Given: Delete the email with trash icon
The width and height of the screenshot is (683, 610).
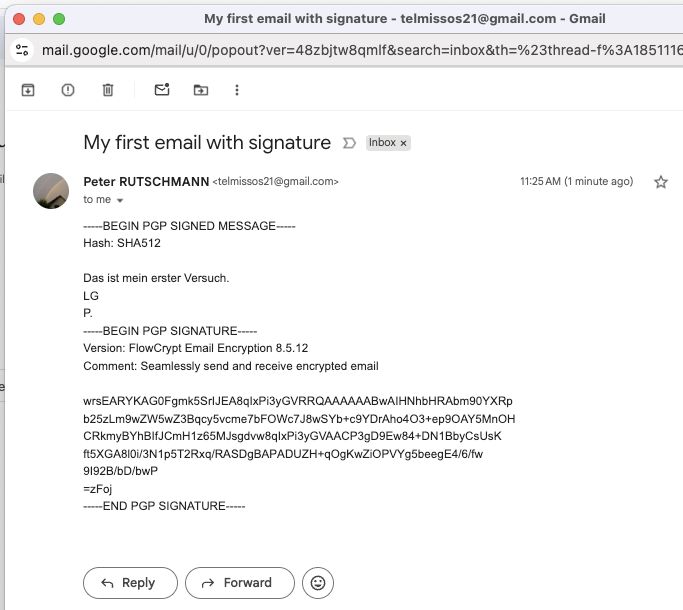Looking at the screenshot, I should pyautogui.click(x=108, y=90).
